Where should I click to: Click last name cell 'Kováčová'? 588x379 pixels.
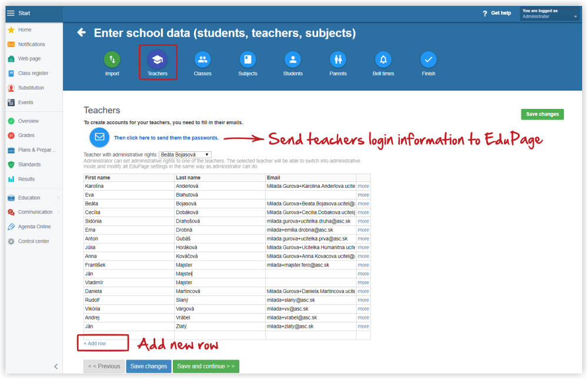pyautogui.click(x=220, y=256)
